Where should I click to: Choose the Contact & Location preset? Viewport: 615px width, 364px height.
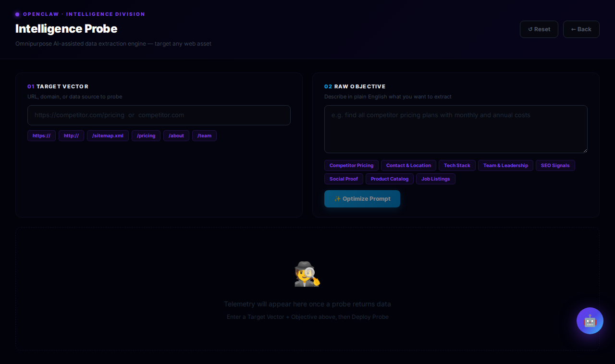(408, 166)
